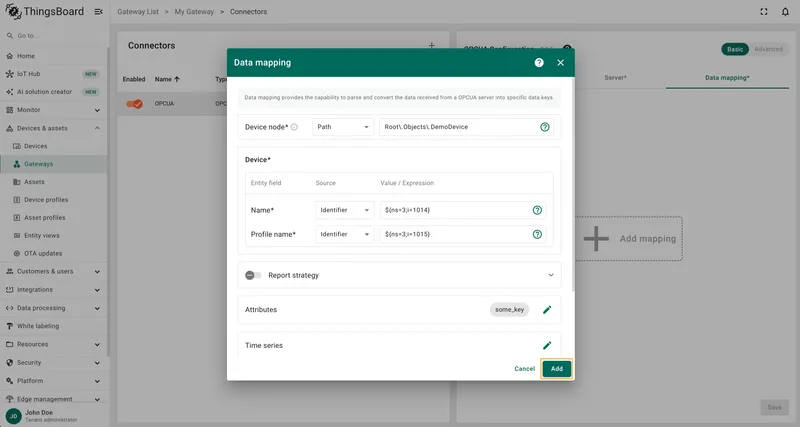800x427 pixels.
Task: Open the Name source Identifier dropdown
Action: pyautogui.click(x=344, y=210)
